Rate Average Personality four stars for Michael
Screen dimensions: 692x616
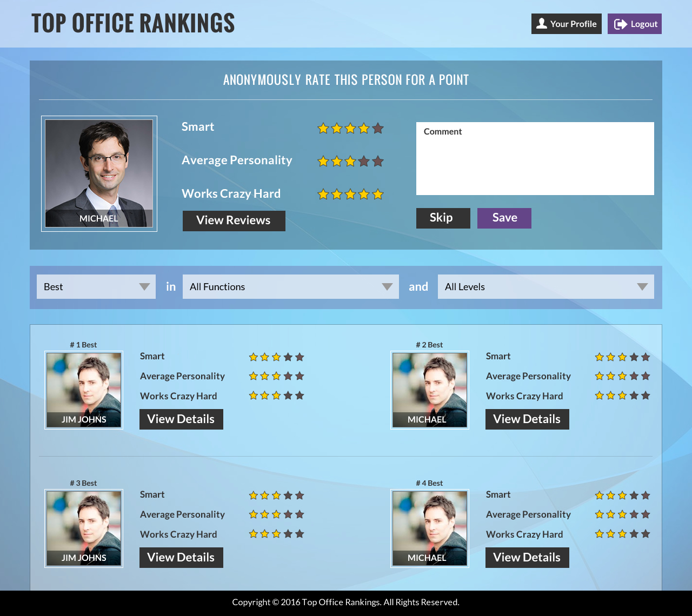[x=364, y=161]
